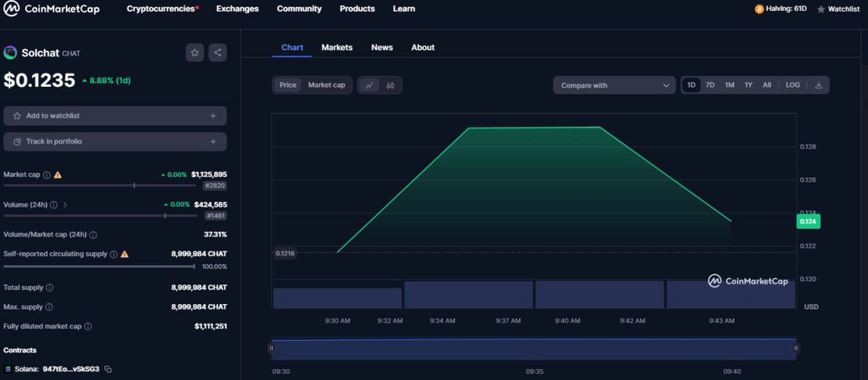Click the Market cap warning triangle

click(58, 175)
